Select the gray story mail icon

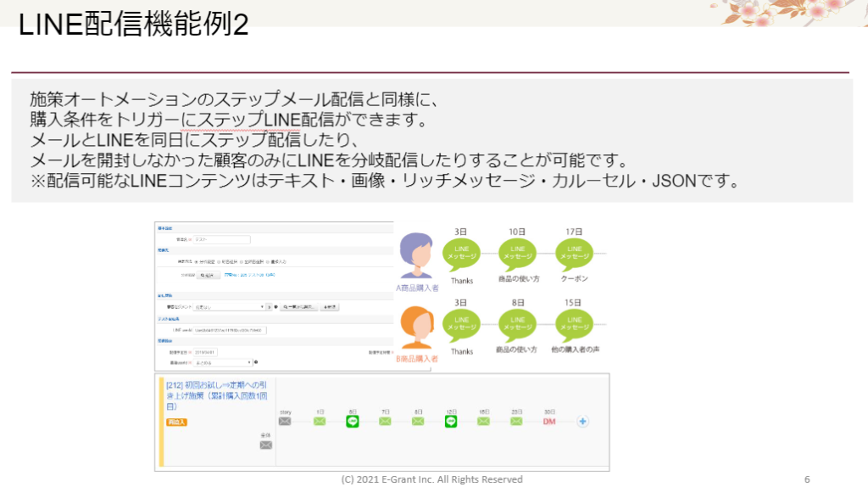click(x=286, y=421)
